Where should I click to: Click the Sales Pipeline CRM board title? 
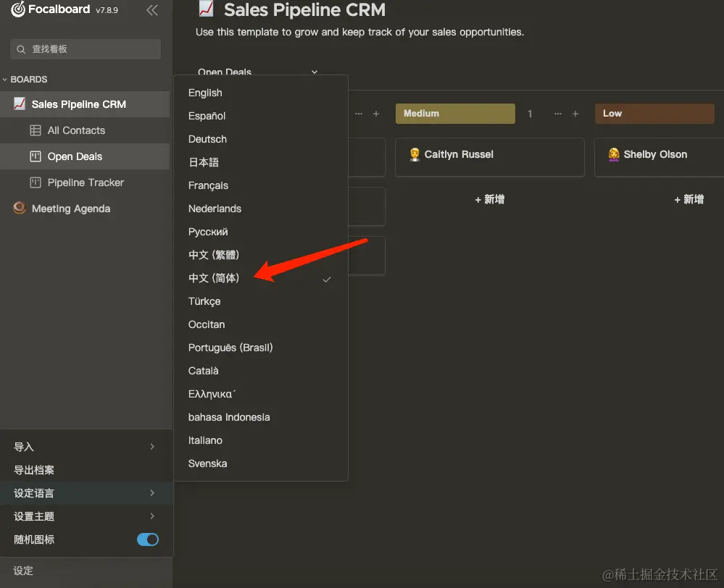pos(304,9)
